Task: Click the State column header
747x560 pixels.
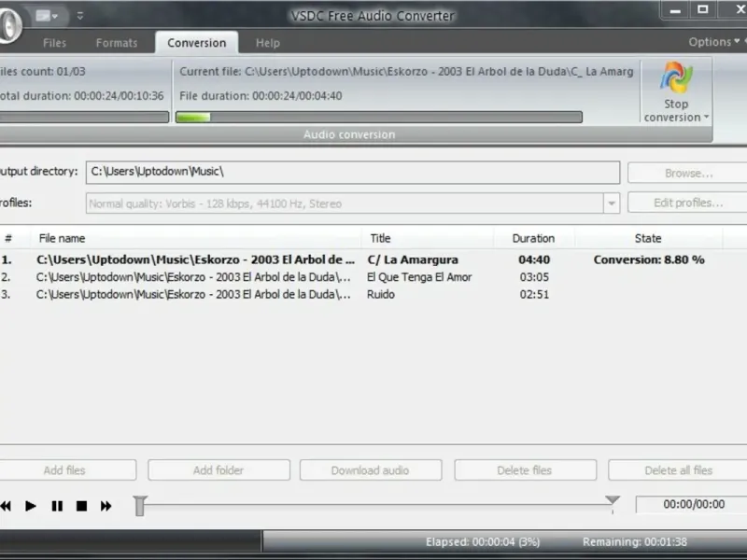Action: (648, 238)
